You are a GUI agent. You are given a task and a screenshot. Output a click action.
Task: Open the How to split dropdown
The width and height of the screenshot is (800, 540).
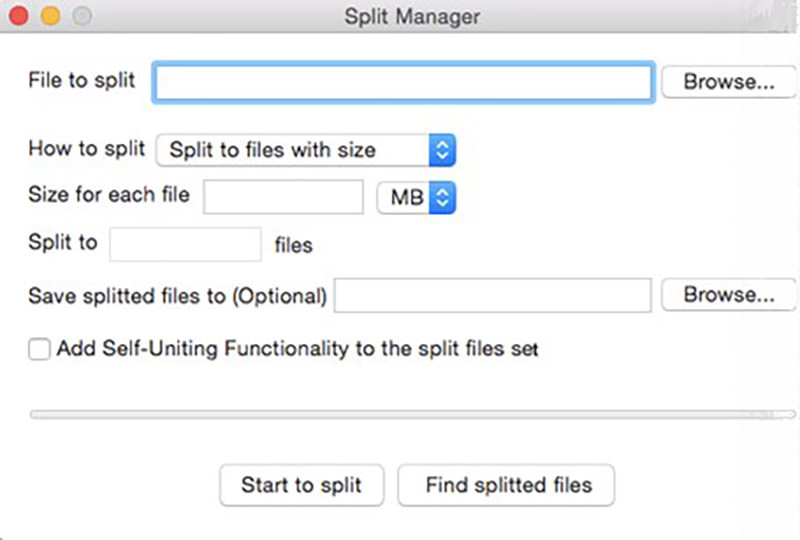306,150
